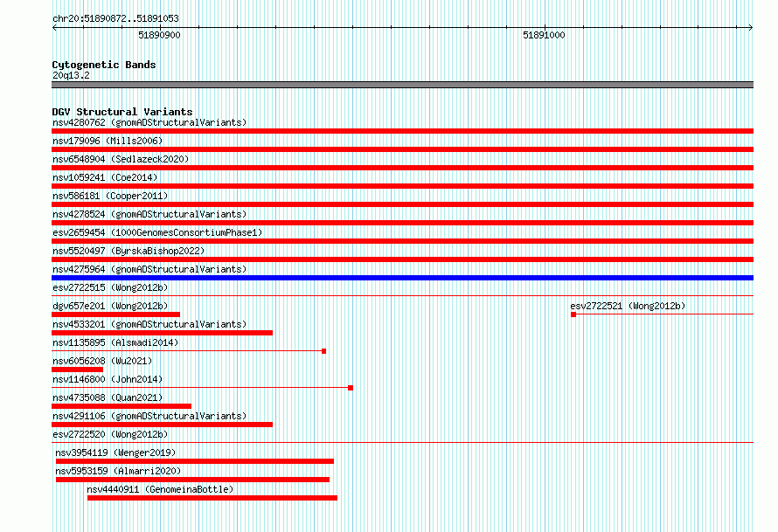
Task: Click the DGV Structural Variants track title
Action: pos(122,112)
